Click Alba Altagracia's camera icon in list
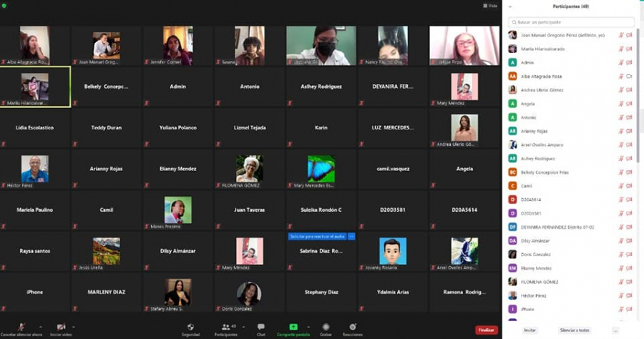644x339 pixels. [629, 76]
